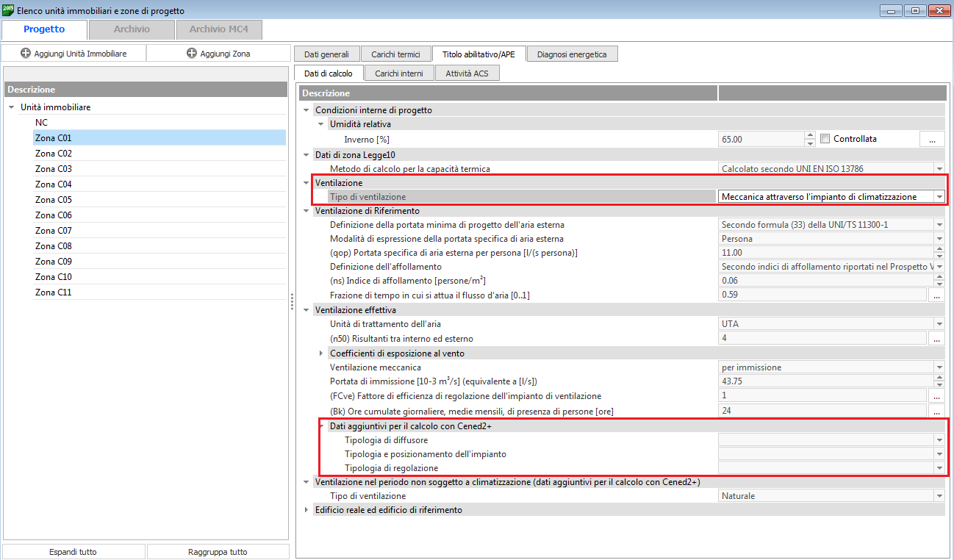Expand Coefficienti di esposizione al vento
Image resolution: width=954 pixels, height=560 pixels.
click(321, 353)
